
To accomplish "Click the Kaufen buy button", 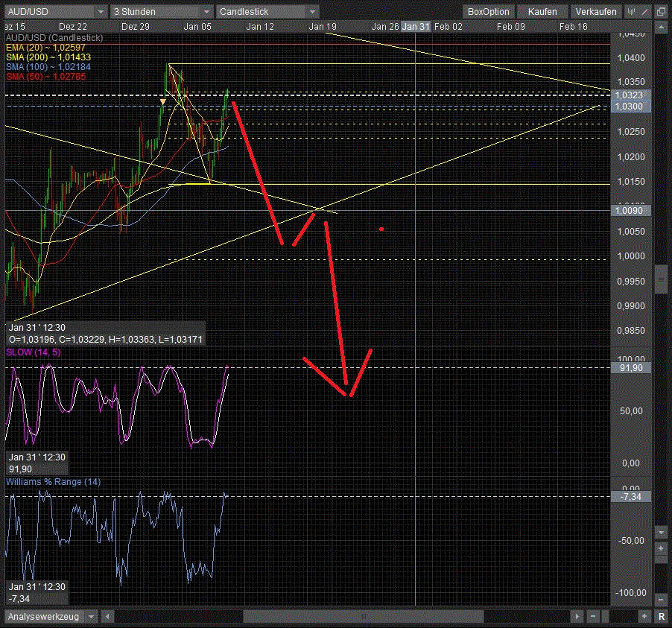I will 542,10.
